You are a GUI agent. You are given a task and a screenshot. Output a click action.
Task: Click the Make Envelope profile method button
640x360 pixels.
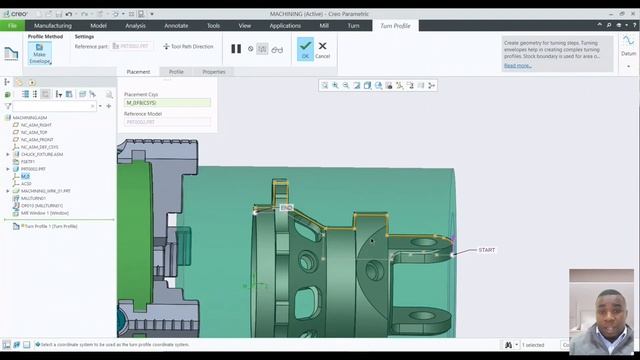point(40,53)
